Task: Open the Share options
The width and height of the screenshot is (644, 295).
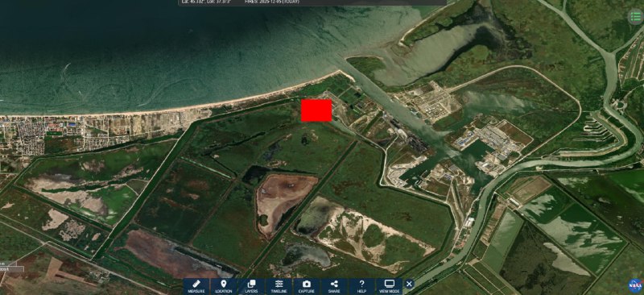Action: (334, 286)
